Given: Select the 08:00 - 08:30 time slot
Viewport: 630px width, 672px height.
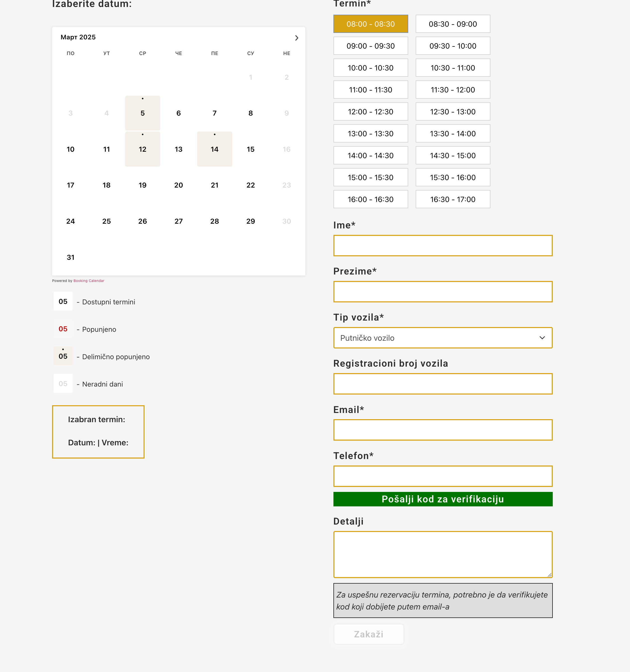Looking at the screenshot, I should pyautogui.click(x=371, y=24).
